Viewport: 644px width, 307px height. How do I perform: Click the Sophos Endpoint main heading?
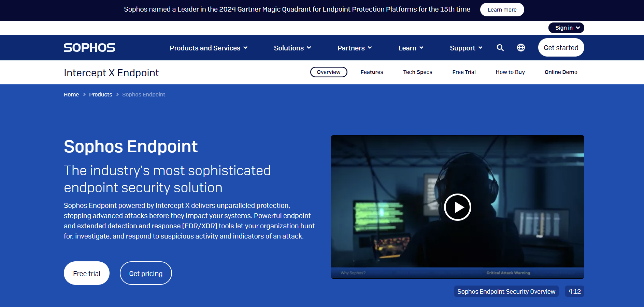(x=131, y=147)
